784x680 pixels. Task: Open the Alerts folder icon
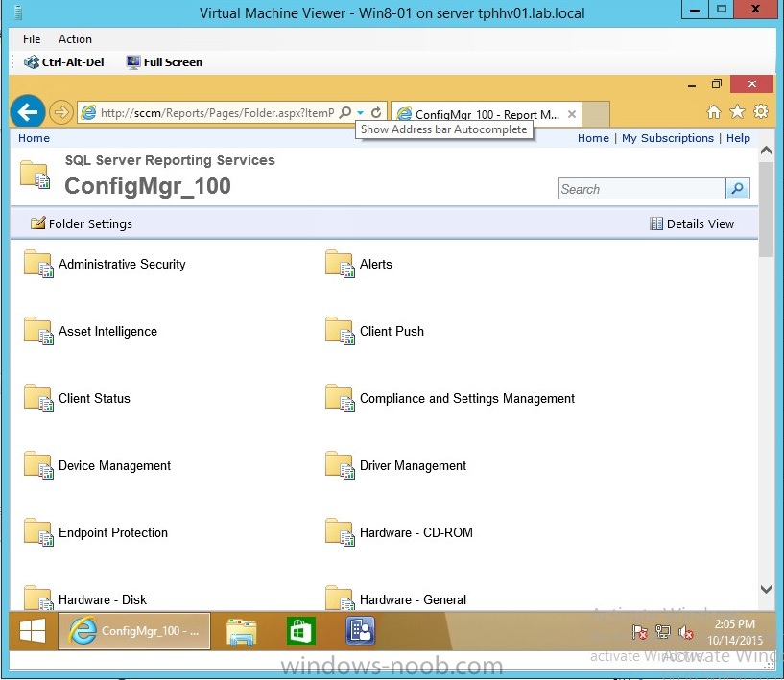coord(340,264)
